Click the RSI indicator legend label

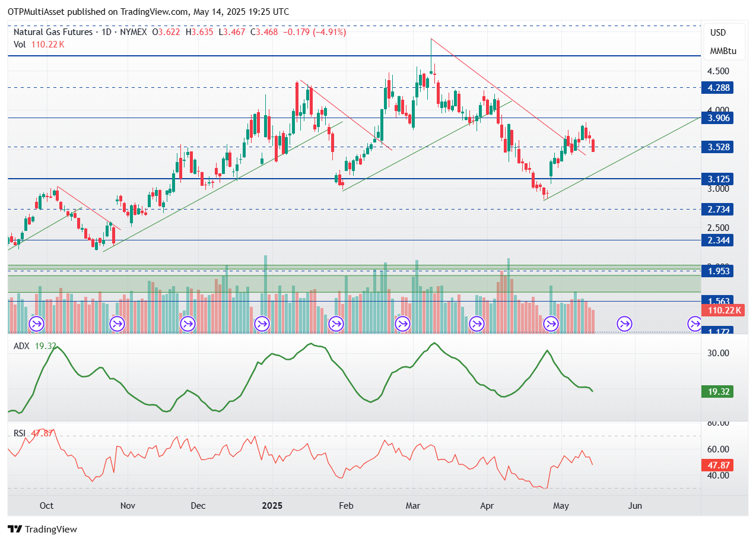click(20, 433)
